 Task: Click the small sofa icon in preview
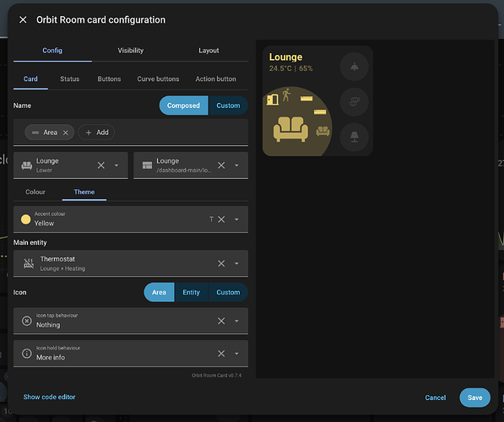[x=322, y=131]
